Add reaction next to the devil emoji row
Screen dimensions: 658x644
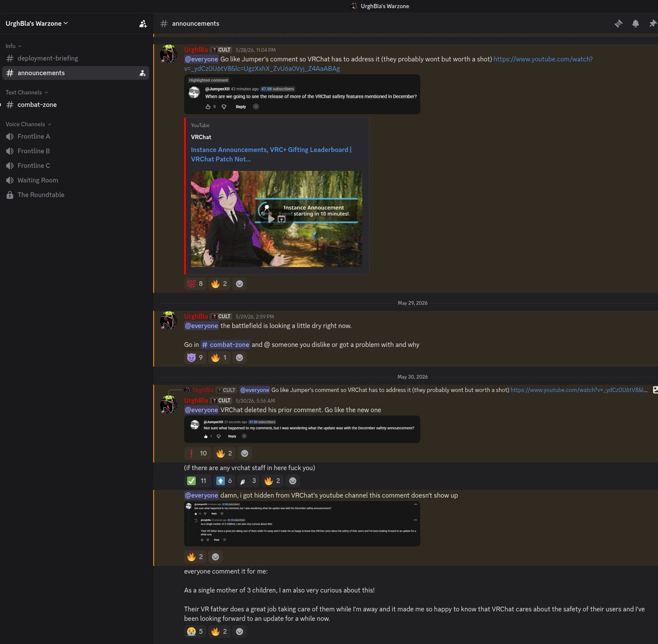[240, 358]
